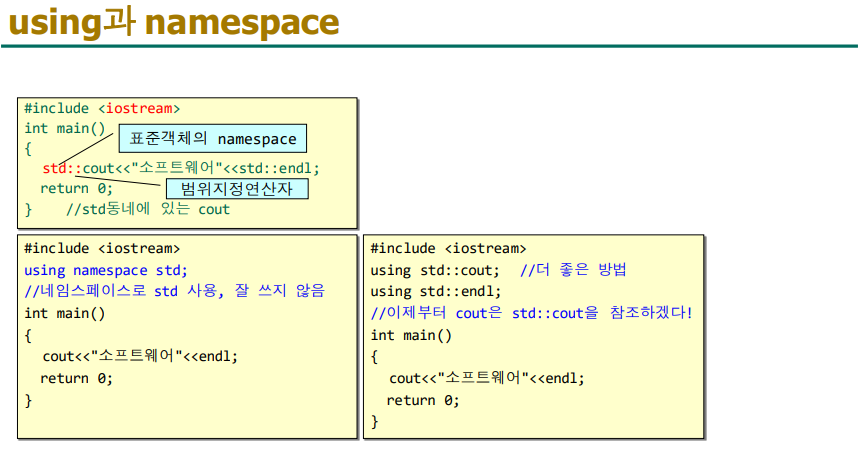Click the blue line "using namespace std;"
This screenshot has width=865, height=470.
pyautogui.click(x=106, y=270)
